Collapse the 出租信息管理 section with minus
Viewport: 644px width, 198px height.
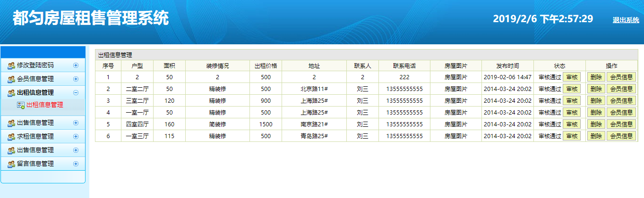(x=76, y=92)
